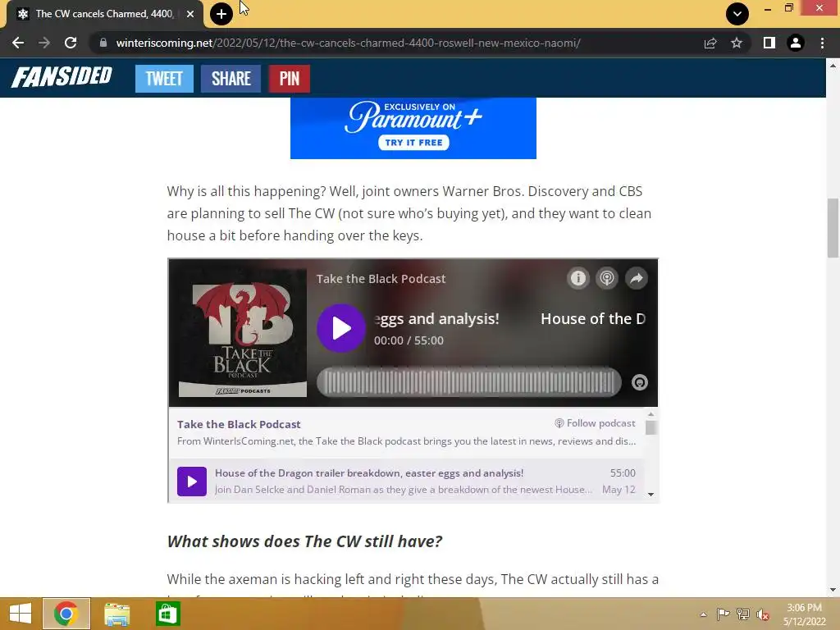Click the taskbar clock 3:06 PM
The image size is (840, 630).
point(804,608)
